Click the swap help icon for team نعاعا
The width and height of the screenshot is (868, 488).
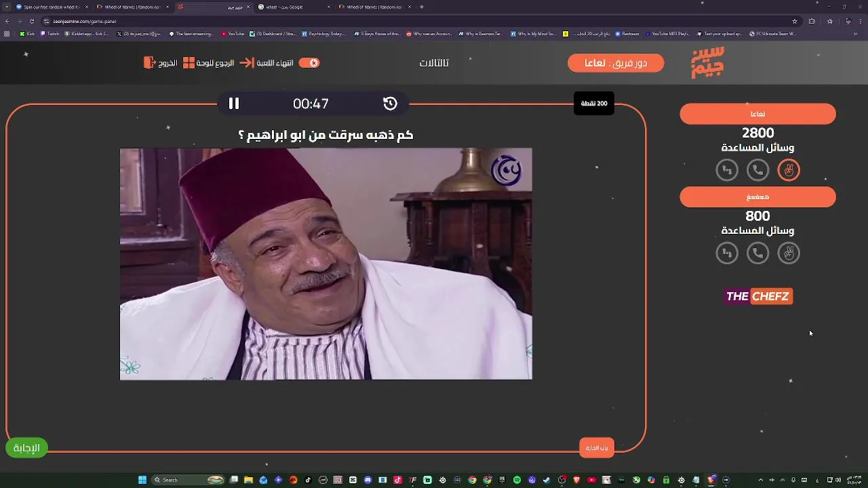coord(727,170)
